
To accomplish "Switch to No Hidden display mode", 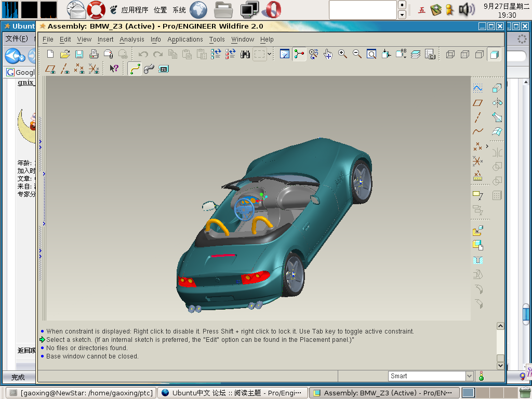I will [x=480, y=54].
